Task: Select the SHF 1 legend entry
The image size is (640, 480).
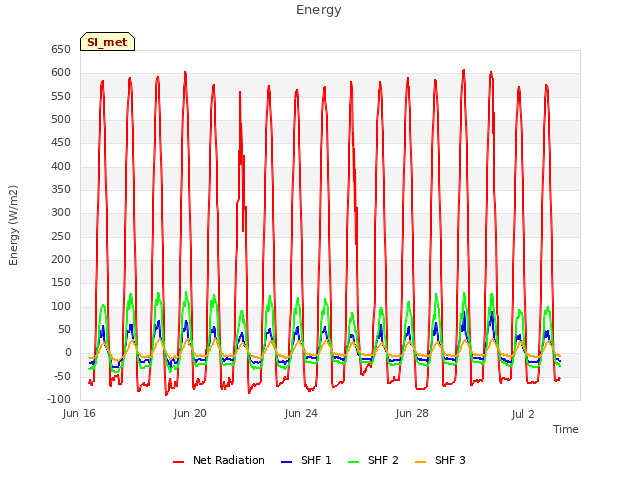Action: pos(306,460)
